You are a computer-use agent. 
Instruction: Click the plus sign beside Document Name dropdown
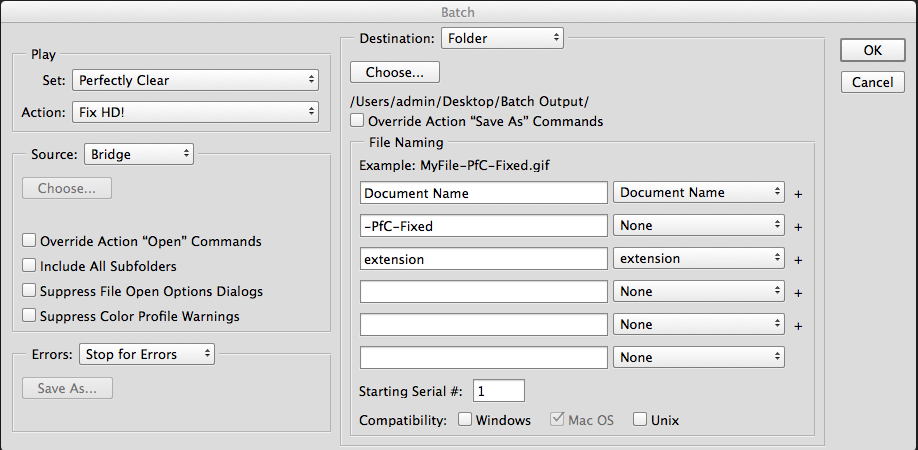click(798, 194)
